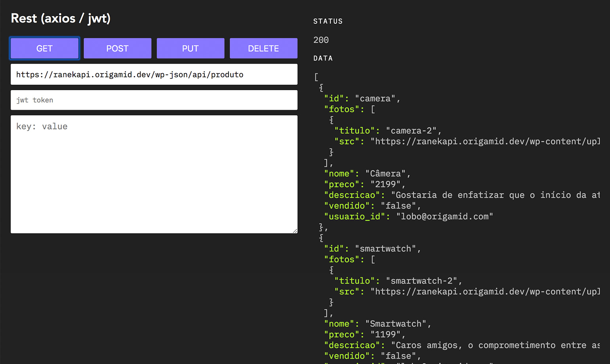Click the "preco": "1199" line

[x=365, y=334]
